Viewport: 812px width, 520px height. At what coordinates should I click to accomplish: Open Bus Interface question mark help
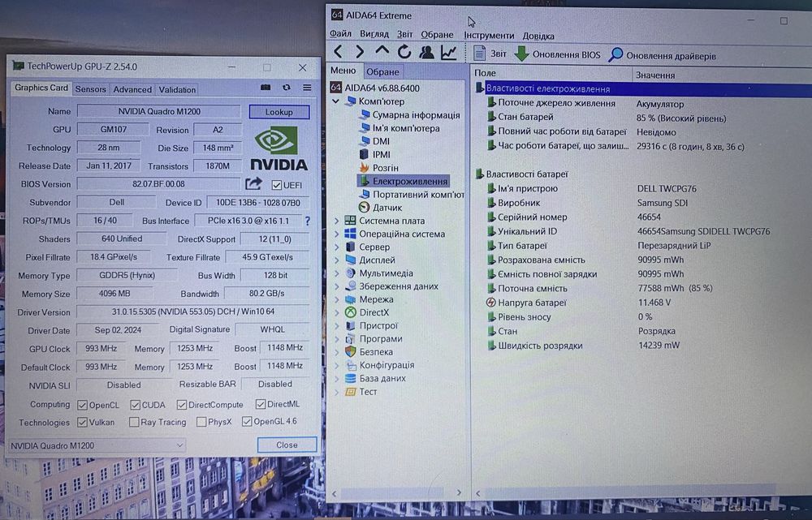[x=308, y=221]
